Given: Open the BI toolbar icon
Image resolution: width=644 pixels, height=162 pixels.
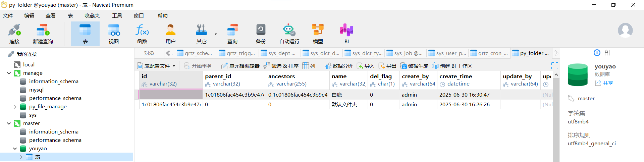Looking at the screenshot, I should (x=346, y=34).
